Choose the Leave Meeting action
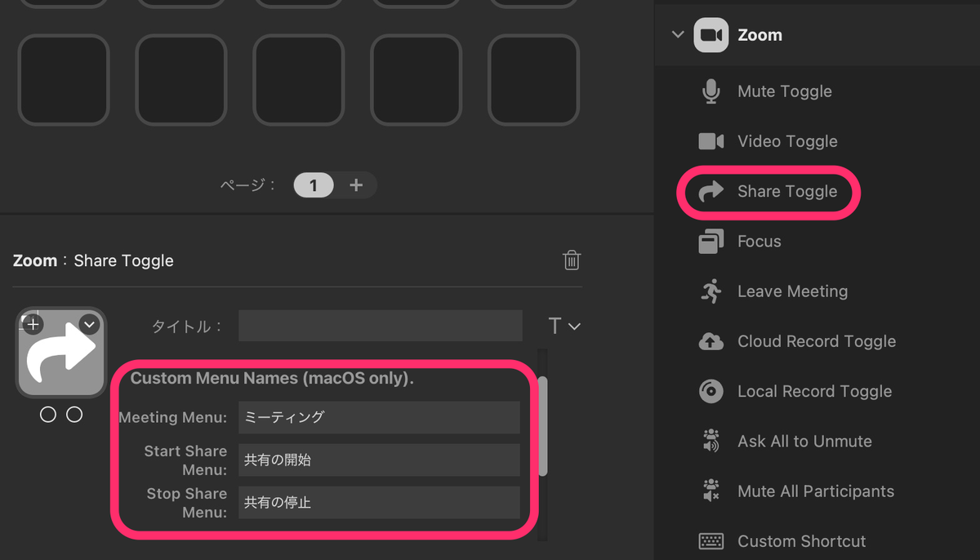Image resolution: width=980 pixels, height=560 pixels. point(710,291)
